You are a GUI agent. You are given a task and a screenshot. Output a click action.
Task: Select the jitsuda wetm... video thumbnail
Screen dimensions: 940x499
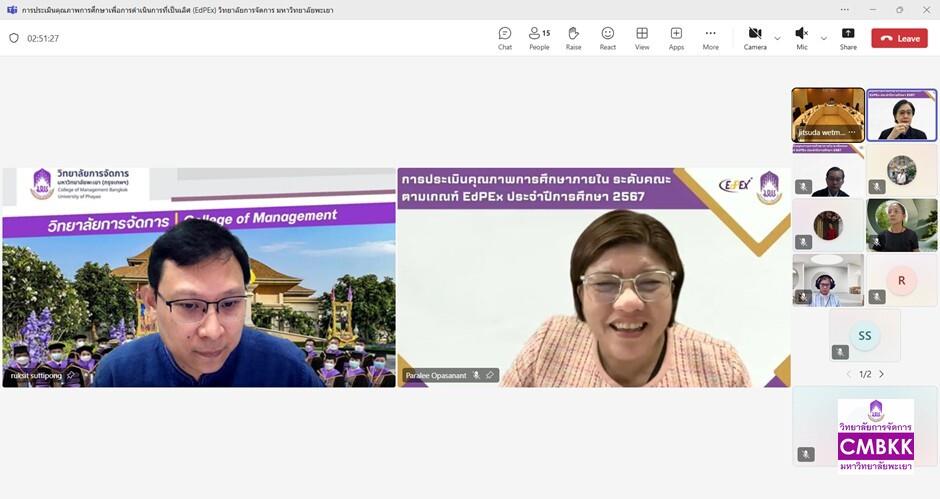click(828, 114)
